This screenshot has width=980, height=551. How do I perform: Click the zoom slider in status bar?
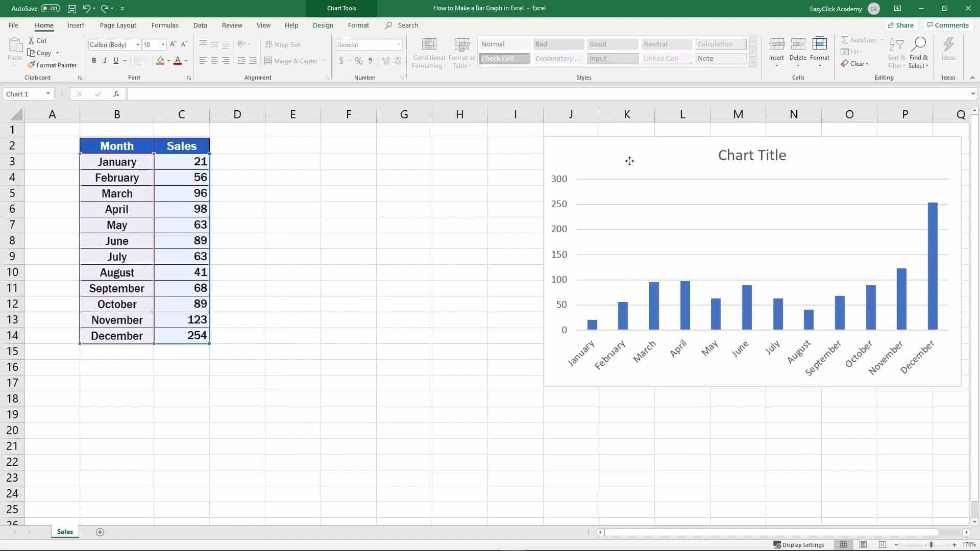coord(931,545)
